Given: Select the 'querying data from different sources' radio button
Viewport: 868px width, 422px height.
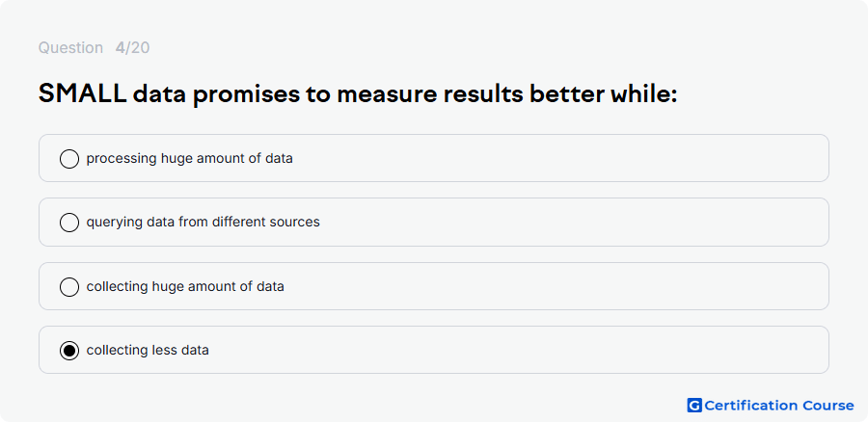Looking at the screenshot, I should [69, 223].
